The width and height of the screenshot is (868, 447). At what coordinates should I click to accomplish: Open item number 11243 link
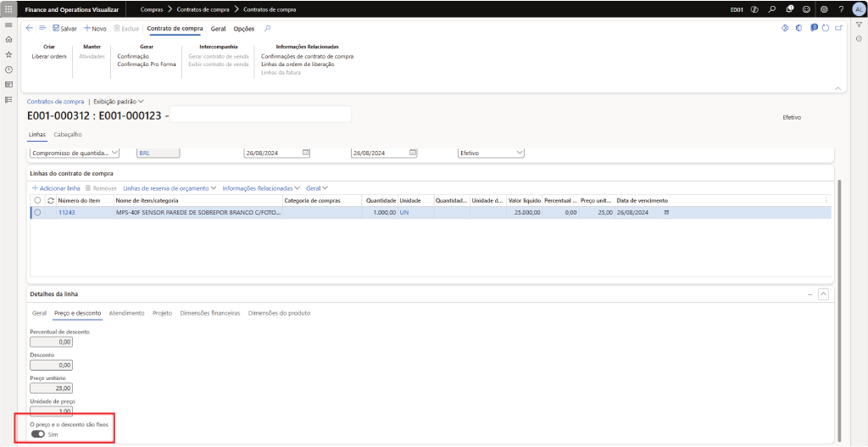[x=67, y=213]
